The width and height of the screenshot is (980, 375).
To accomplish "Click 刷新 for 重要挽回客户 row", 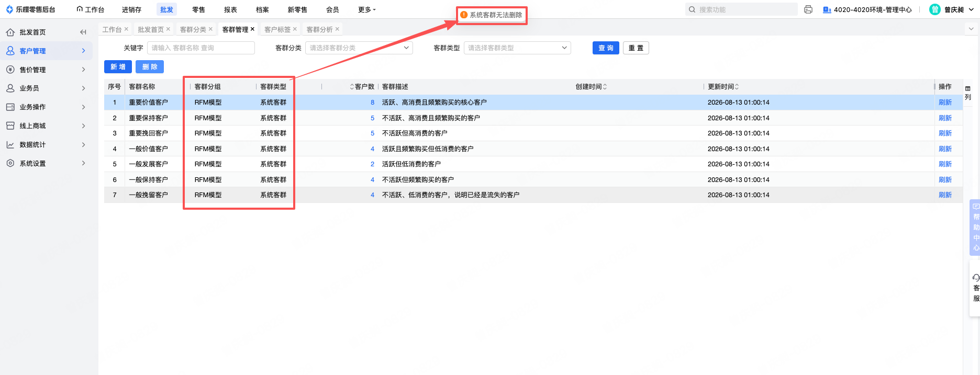I will point(945,133).
